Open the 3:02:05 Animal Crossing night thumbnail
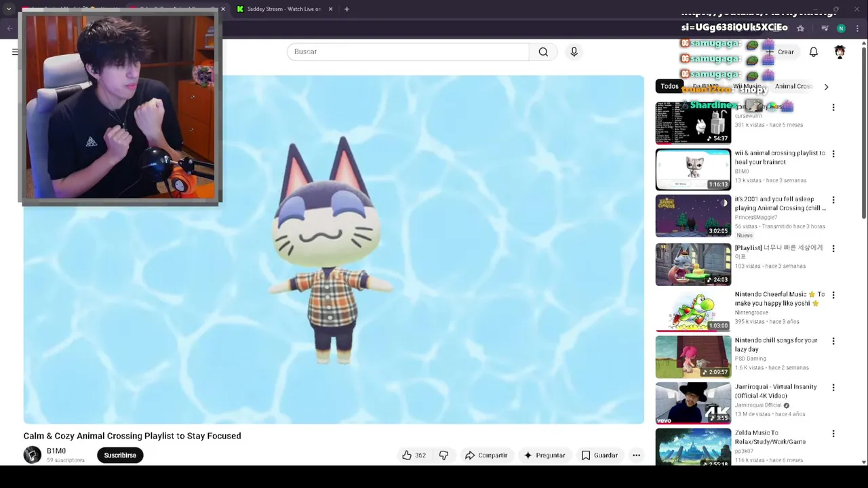Image resolution: width=868 pixels, height=488 pixels. (x=693, y=216)
